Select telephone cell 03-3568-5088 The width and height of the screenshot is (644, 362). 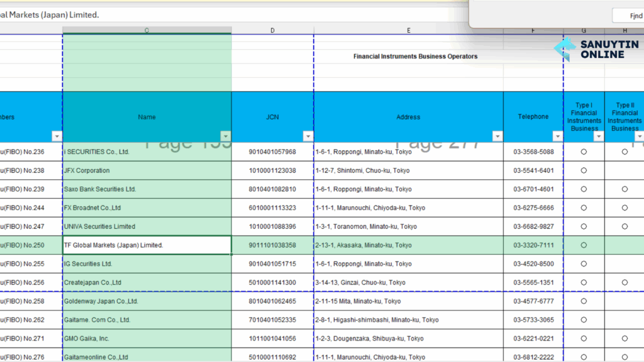coord(533,152)
